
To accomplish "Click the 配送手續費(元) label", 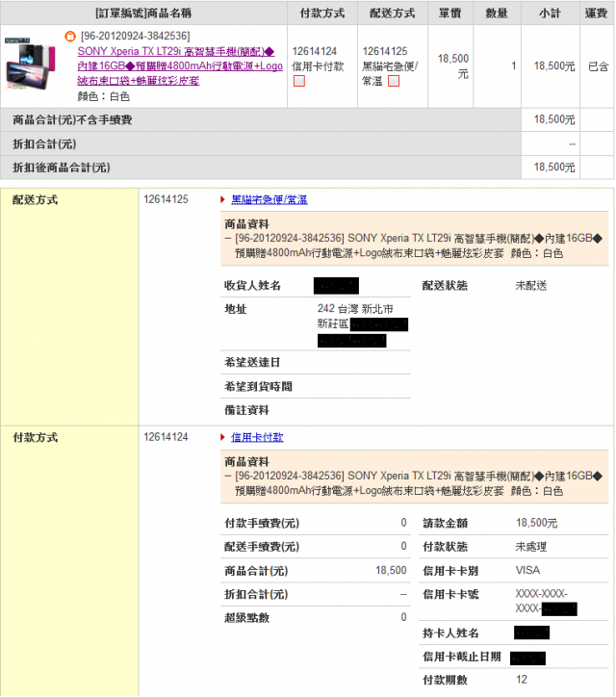I will [262, 547].
